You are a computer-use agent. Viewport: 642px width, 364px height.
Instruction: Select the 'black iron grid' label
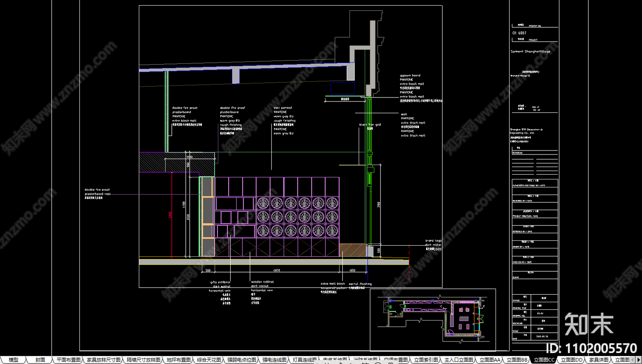[370, 125]
